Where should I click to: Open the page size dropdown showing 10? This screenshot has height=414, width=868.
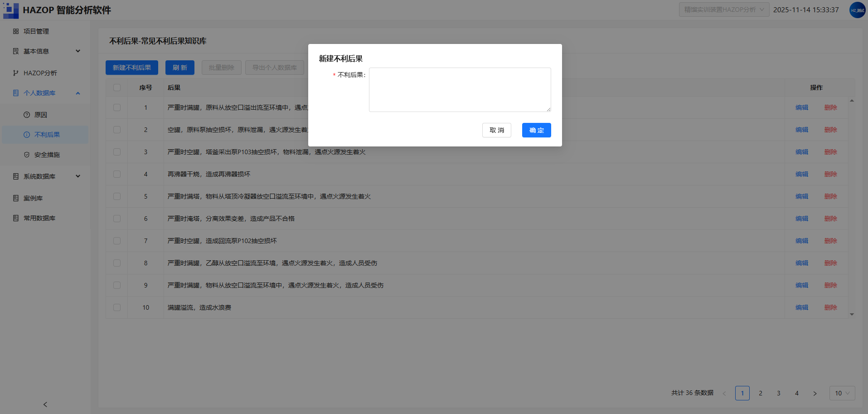(842, 393)
